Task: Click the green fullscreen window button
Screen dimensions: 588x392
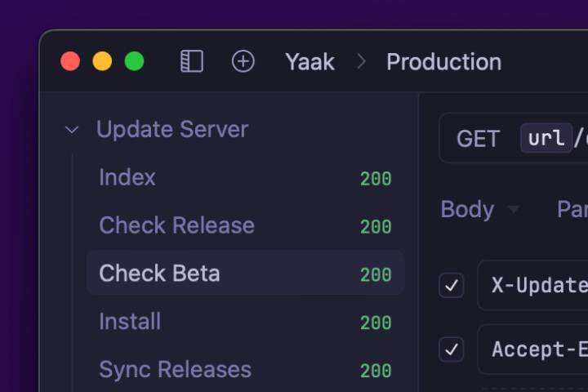Action: 134,62
